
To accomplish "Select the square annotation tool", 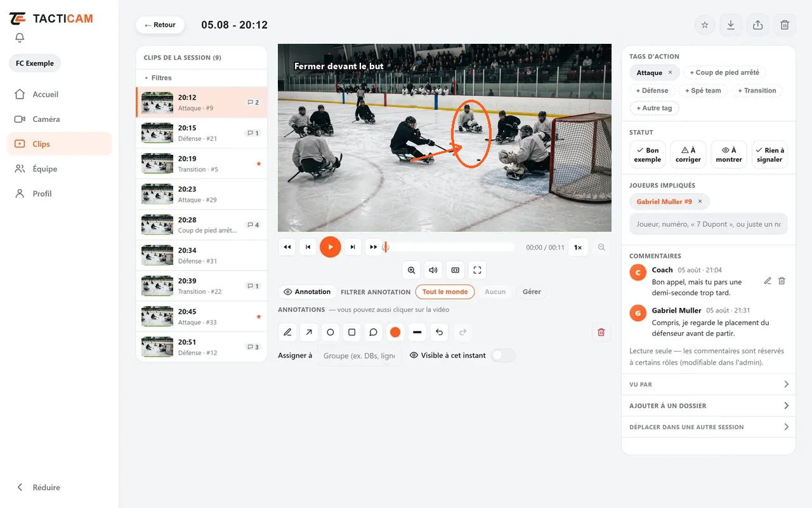I will [352, 332].
